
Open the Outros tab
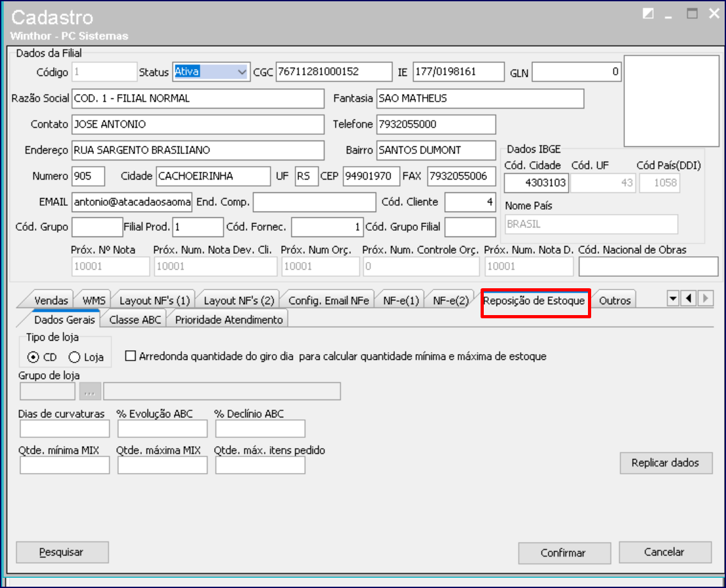coord(615,300)
